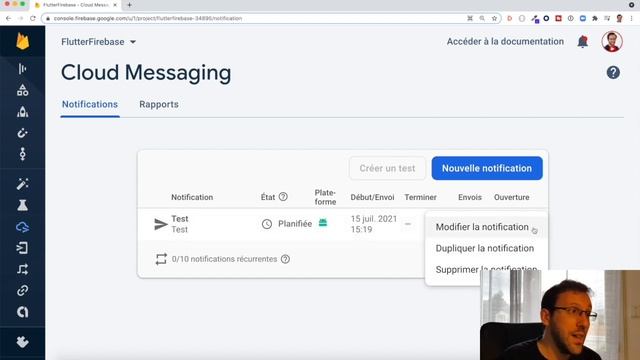Click the Plate-forme column header
The image size is (640, 360).
click(x=325, y=197)
